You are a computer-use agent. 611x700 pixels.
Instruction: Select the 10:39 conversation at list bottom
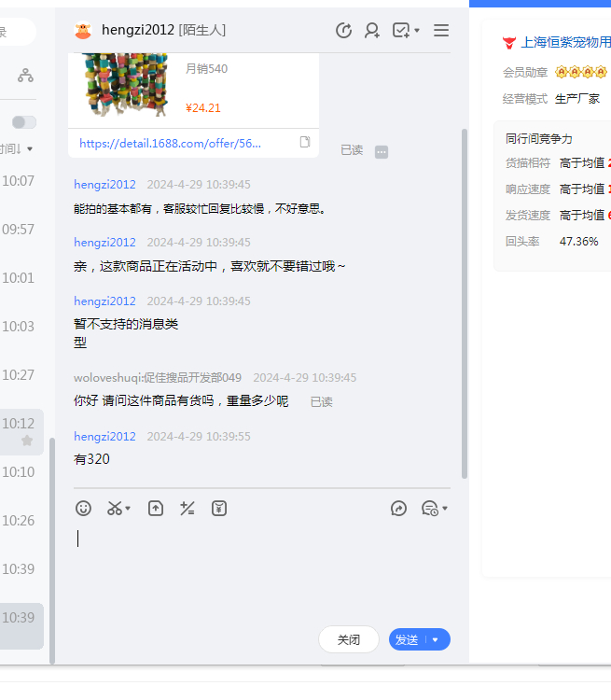click(x=19, y=618)
